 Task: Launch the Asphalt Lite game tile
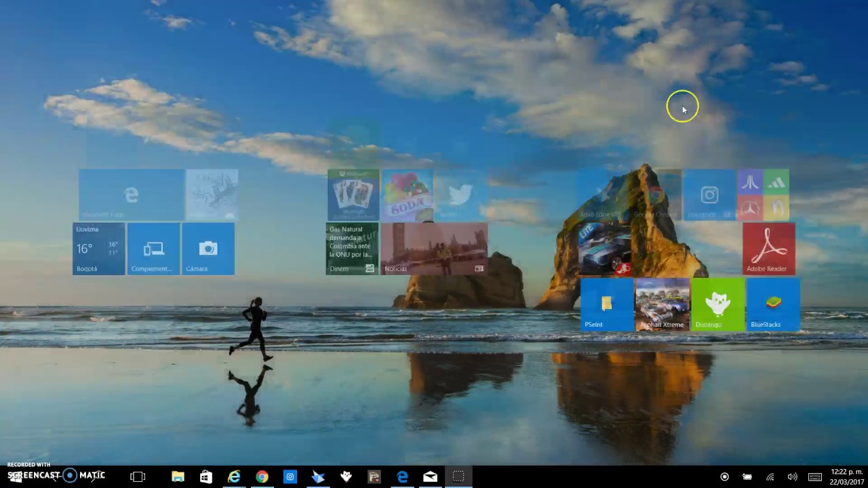(x=605, y=249)
